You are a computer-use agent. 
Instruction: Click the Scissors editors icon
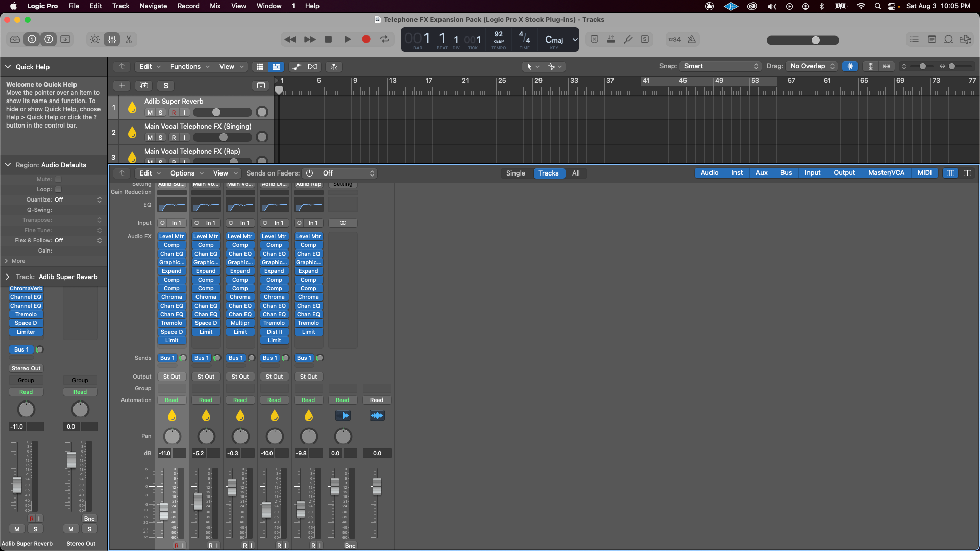coord(129,39)
